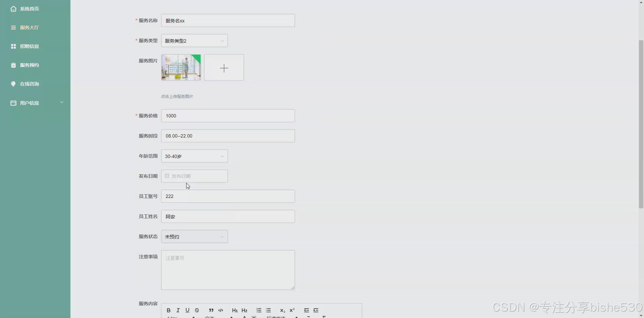Viewport: 644px width, 318px height.
Task: Click the clipboard icon beside 服务预约
Action: (x=13, y=65)
